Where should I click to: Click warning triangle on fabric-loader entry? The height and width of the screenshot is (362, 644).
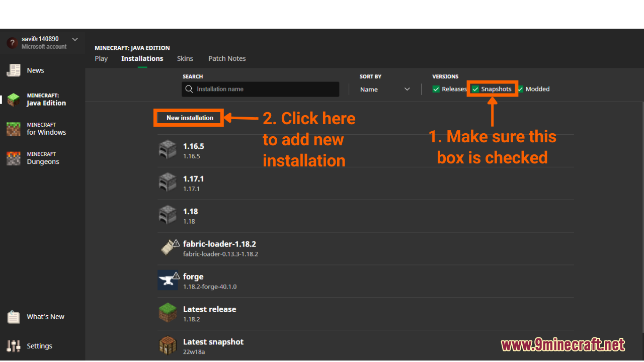pos(176,243)
